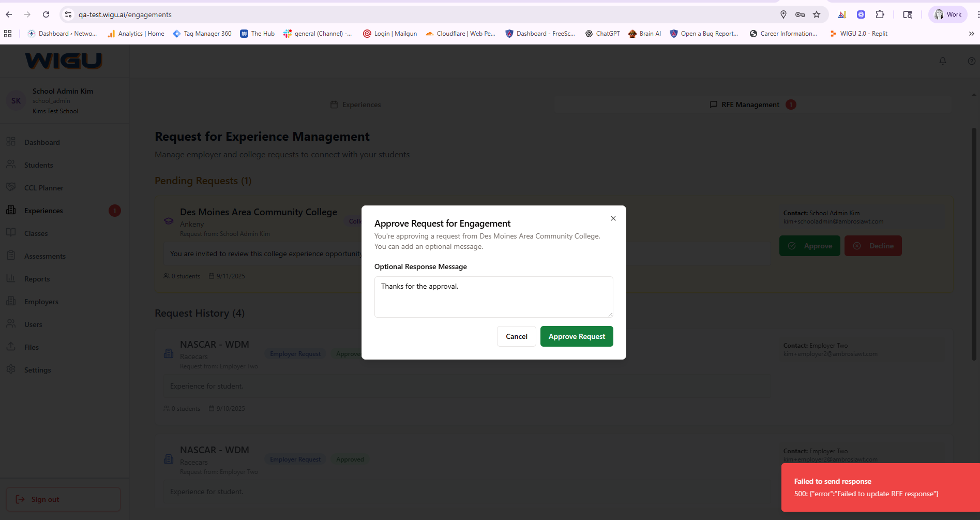Viewport: 980px width, 520px height.
Task: Click the page vertical scrollbar
Action: pyautogui.click(x=973, y=243)
